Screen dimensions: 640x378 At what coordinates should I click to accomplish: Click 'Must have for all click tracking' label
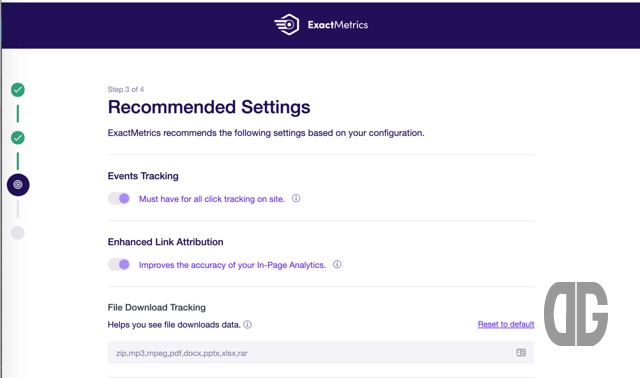coord(211,199)
